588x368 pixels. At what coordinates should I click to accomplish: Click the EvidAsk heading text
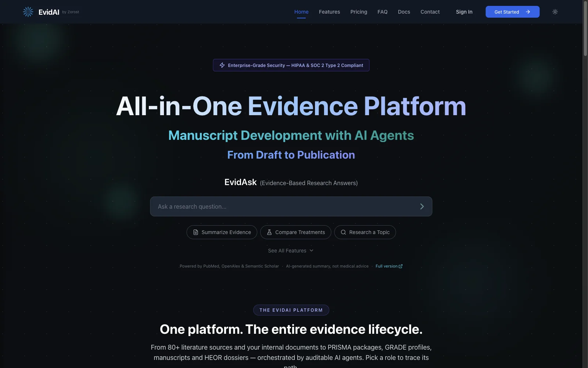240,182
